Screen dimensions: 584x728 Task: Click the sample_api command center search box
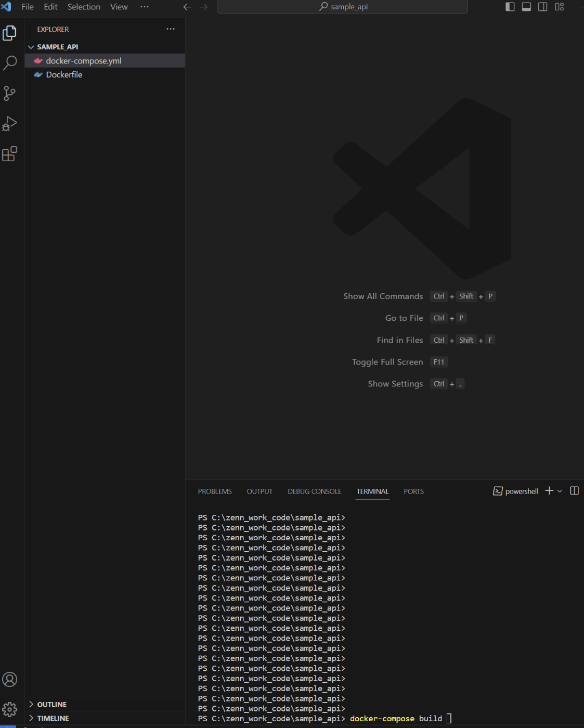(342, 7)
